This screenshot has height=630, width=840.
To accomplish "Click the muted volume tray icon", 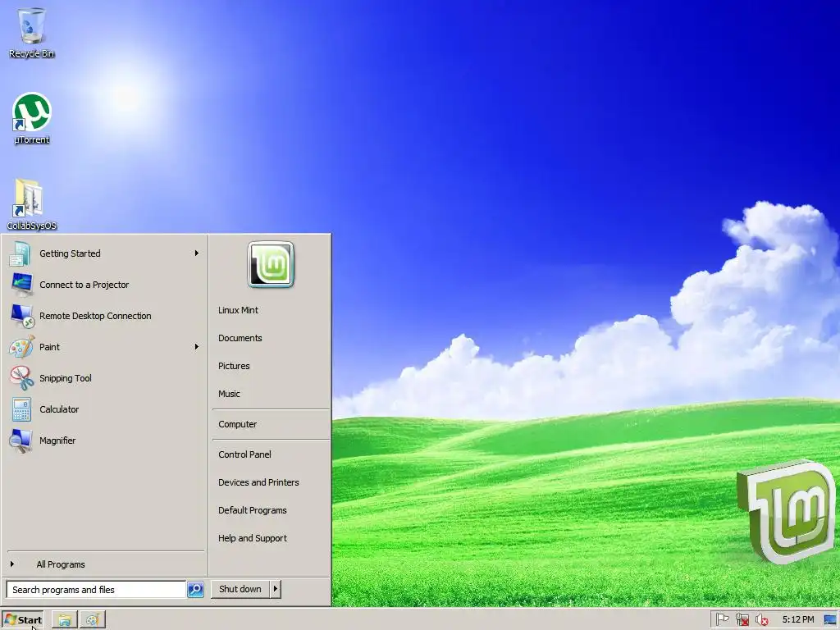I will 761,620.
